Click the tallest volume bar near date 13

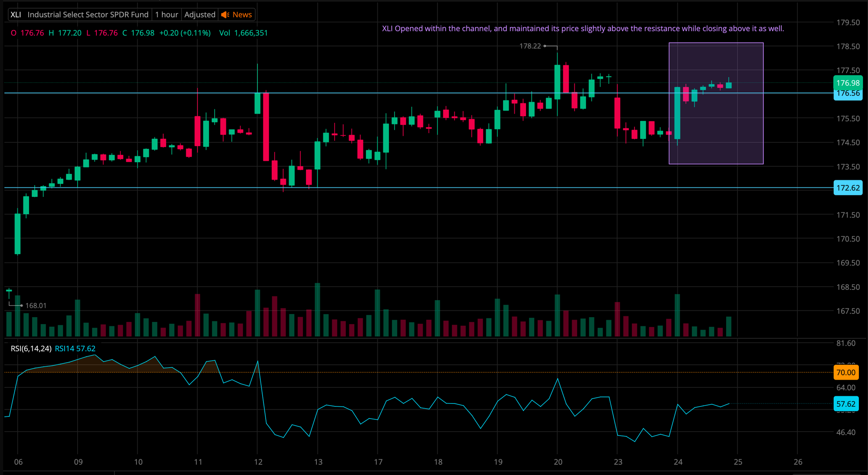[x=317, y=310]
